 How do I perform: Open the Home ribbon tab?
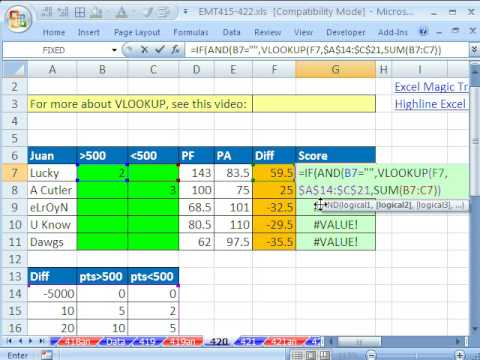point(54,32)
